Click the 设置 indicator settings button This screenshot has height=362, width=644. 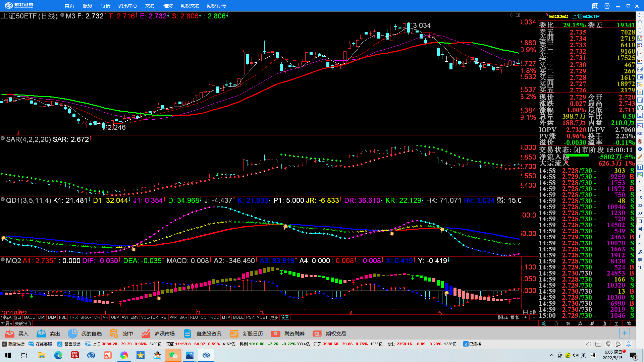click(x=285, y=317)
